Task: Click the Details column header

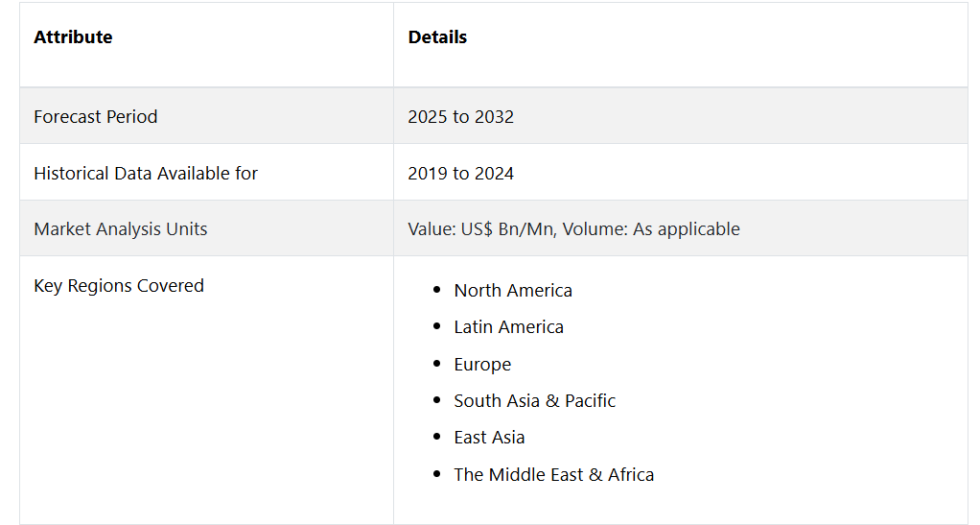Action: tap(437, 36)
